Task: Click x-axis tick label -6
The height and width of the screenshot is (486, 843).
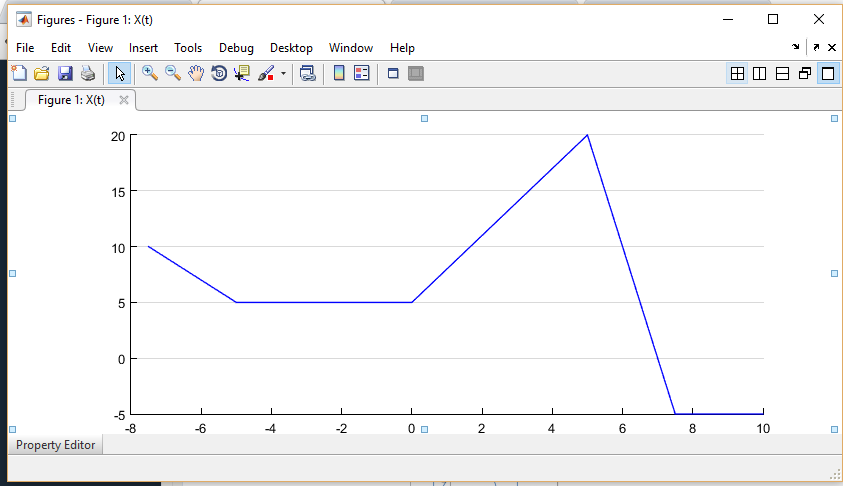Action: [201, 429]
